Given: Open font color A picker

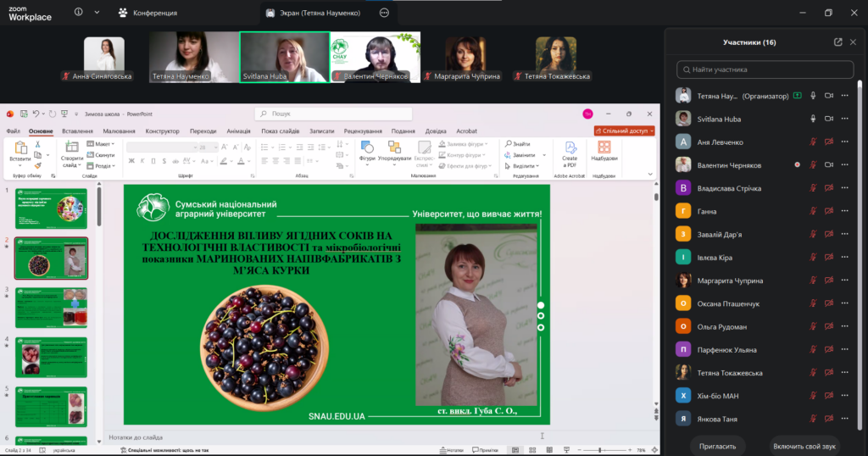Looking at the screenshot, I should pyautogui.click(x=241, y=161).
